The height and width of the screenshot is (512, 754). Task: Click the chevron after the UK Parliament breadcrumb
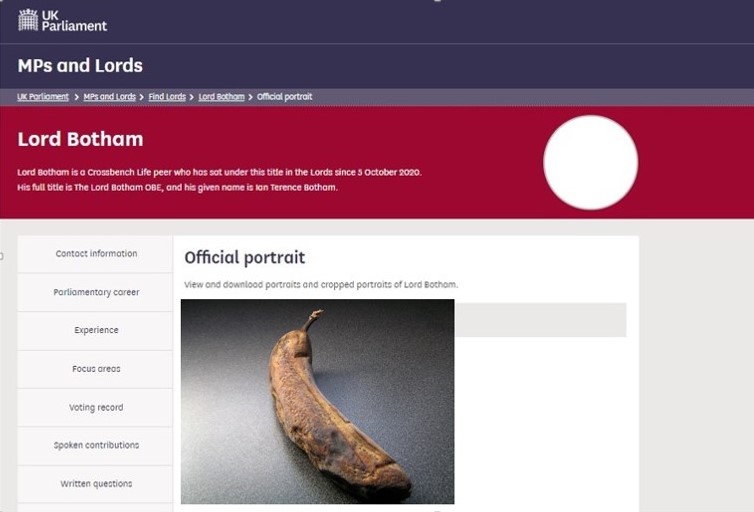point(76,97)
